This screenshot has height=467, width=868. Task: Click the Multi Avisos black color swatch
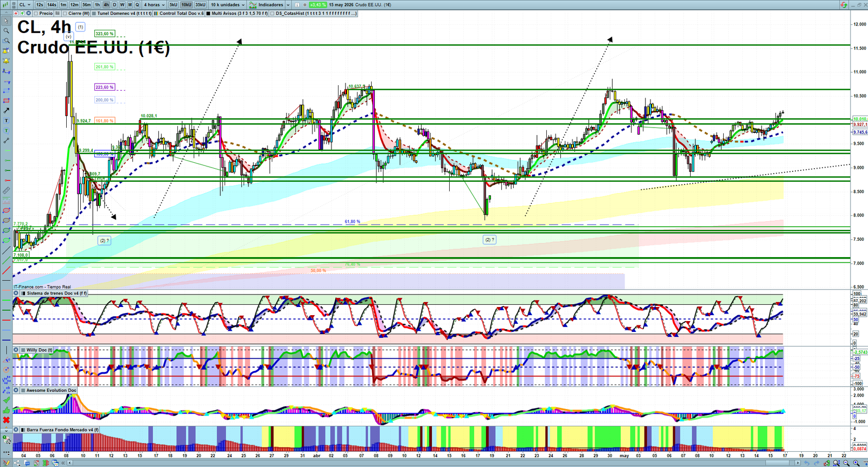tap(208, 13)
